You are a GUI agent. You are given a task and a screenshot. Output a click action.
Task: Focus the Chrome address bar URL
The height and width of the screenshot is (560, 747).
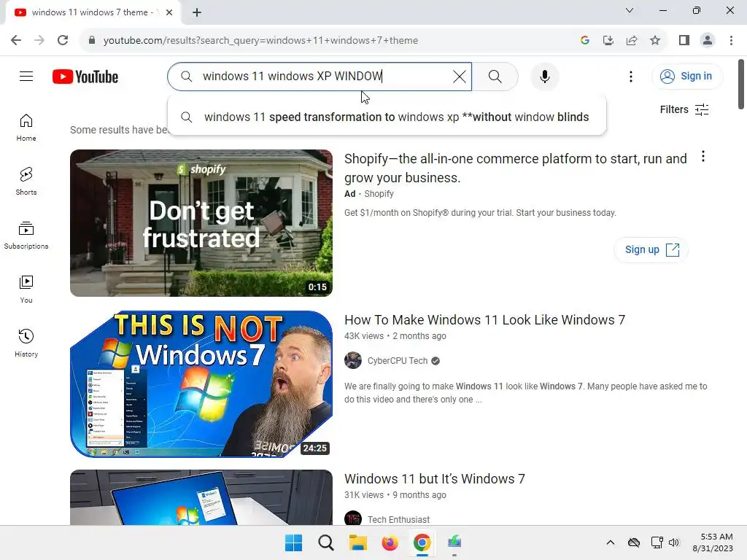coord(260,41)
